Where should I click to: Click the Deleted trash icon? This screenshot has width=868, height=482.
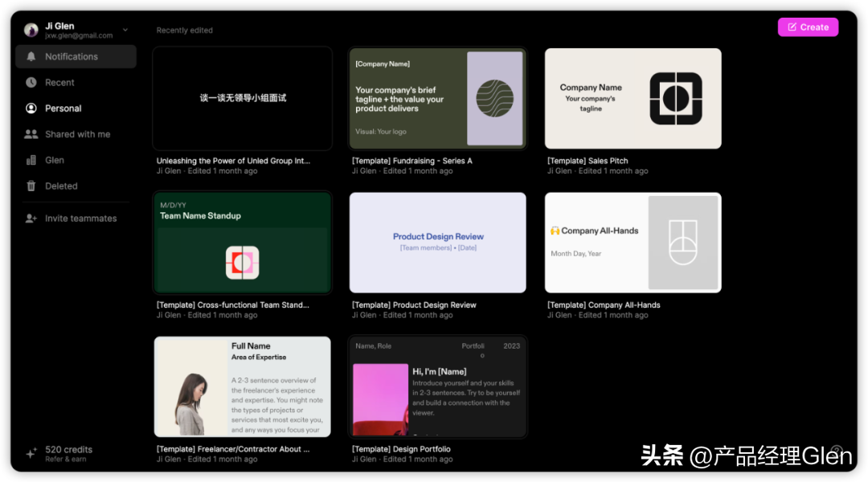[x=31, y=186]
